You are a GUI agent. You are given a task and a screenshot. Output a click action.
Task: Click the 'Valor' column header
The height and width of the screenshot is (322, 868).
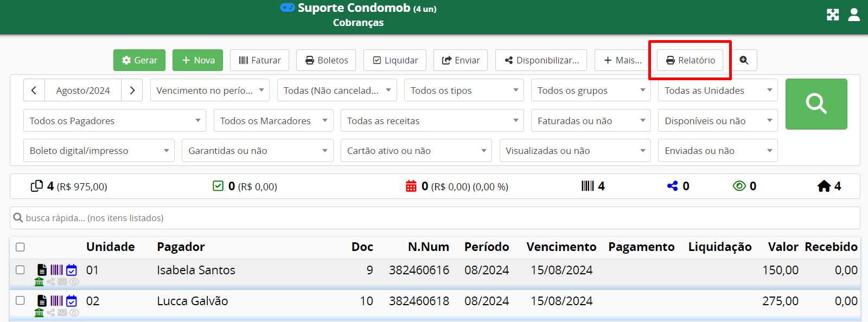point(783,247)
